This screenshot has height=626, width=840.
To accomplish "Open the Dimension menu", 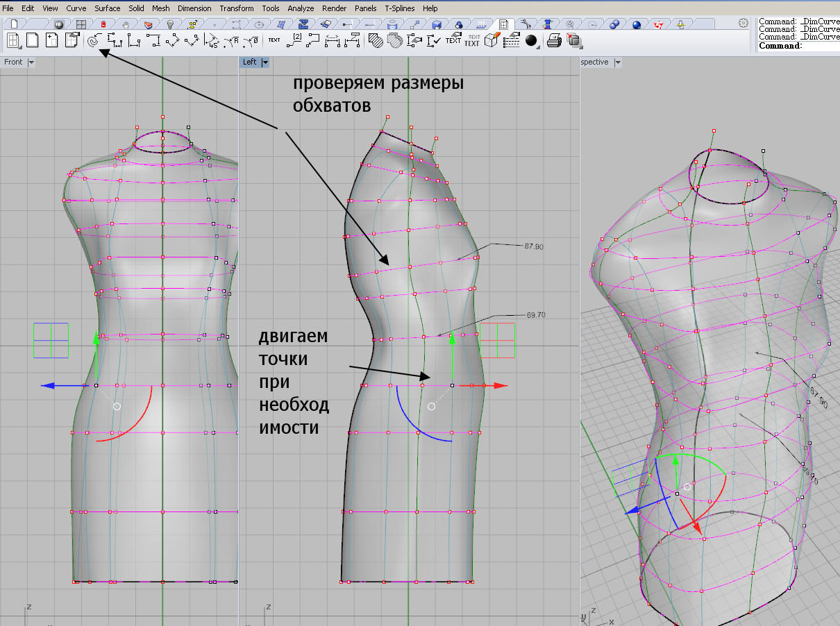I will coord(194,8).
